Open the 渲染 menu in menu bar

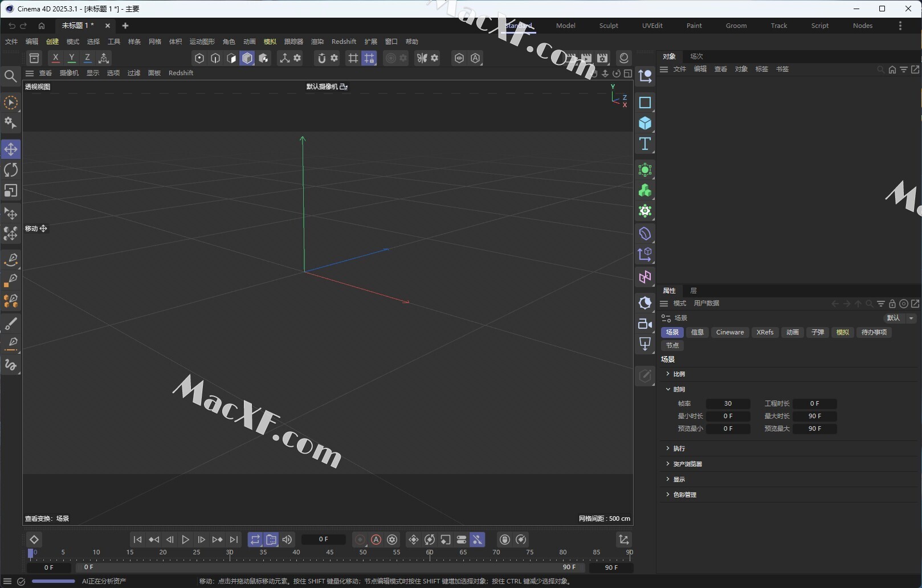(317, 42)
